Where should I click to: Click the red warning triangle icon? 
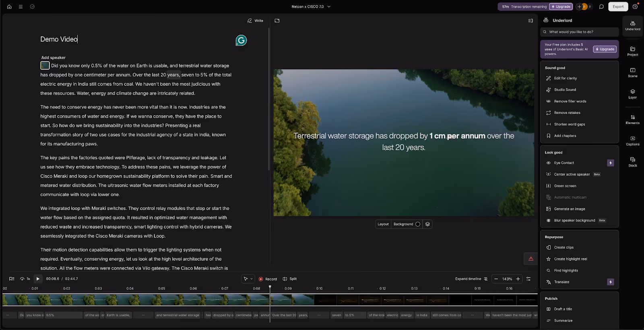[x=531, y=259]
